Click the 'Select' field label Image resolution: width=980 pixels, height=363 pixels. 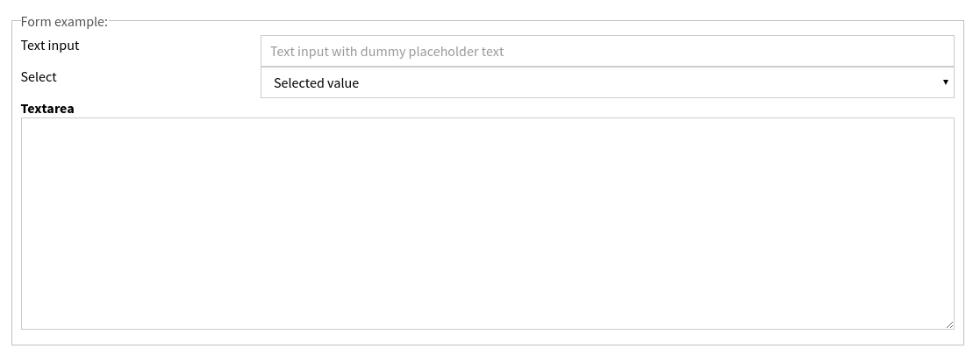(39, 77)
